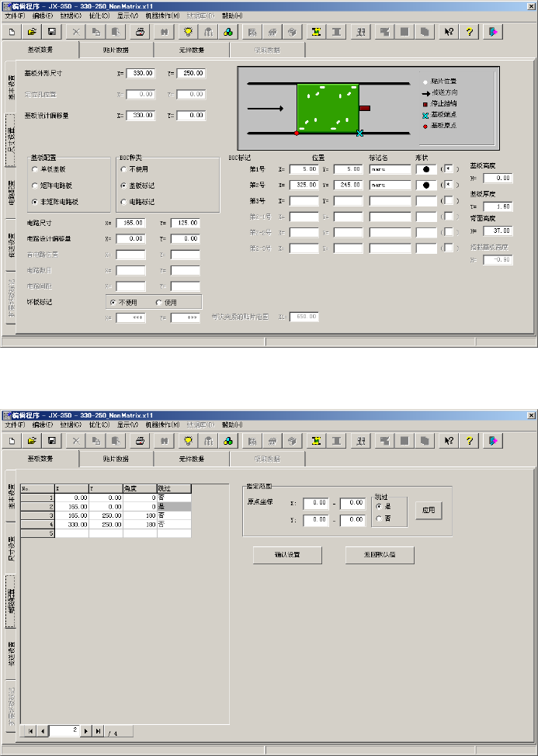The height and width of the screenshot is (756, 538).
Task: Select 否 in the 跳过 radio group
Action: click(379, 518)
